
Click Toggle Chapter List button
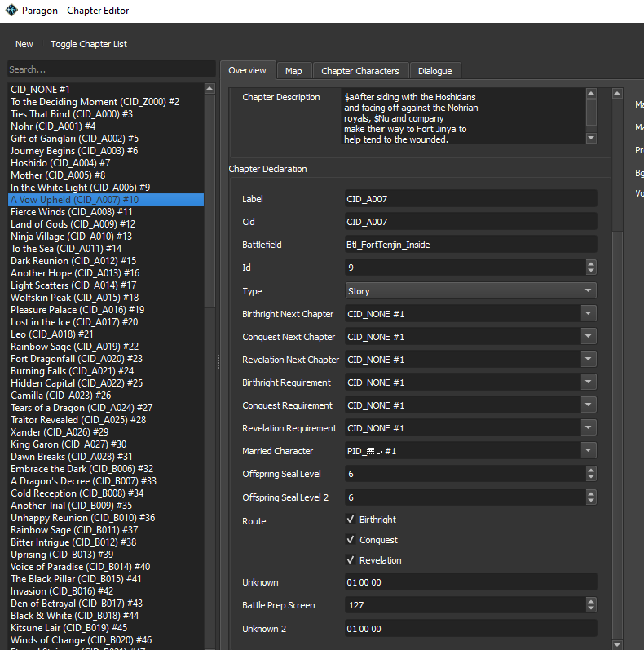(x=89, y=44)
